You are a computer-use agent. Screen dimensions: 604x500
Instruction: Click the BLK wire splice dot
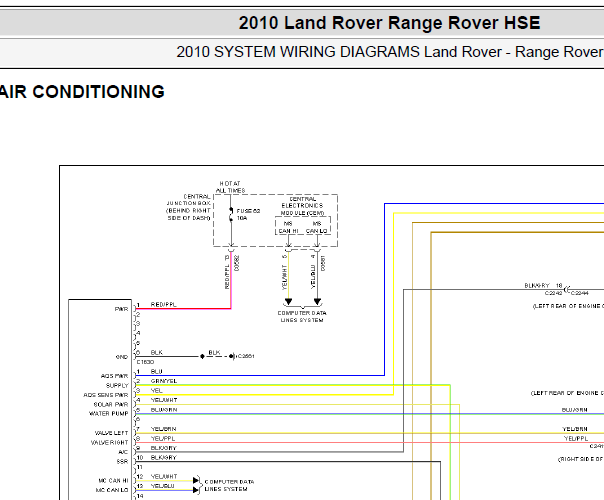(202, 356)
